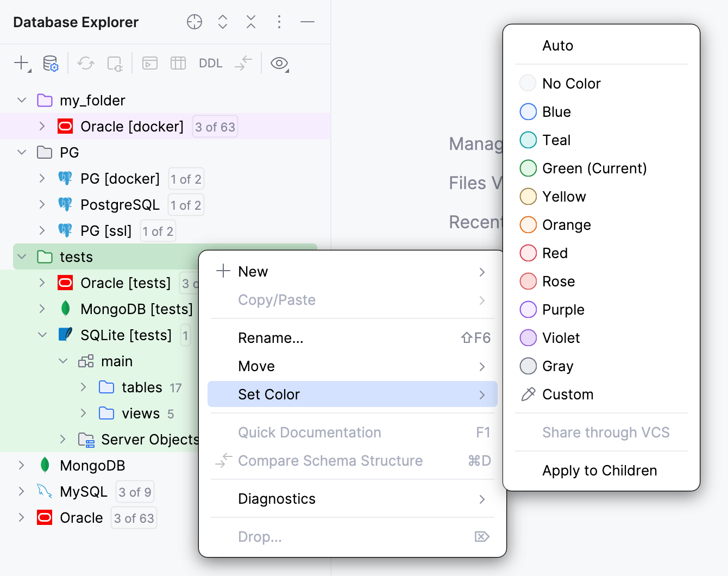Screen dimensions: 728x576
Task: Click the MySQL dolphin icon
Action: (45, 491)
